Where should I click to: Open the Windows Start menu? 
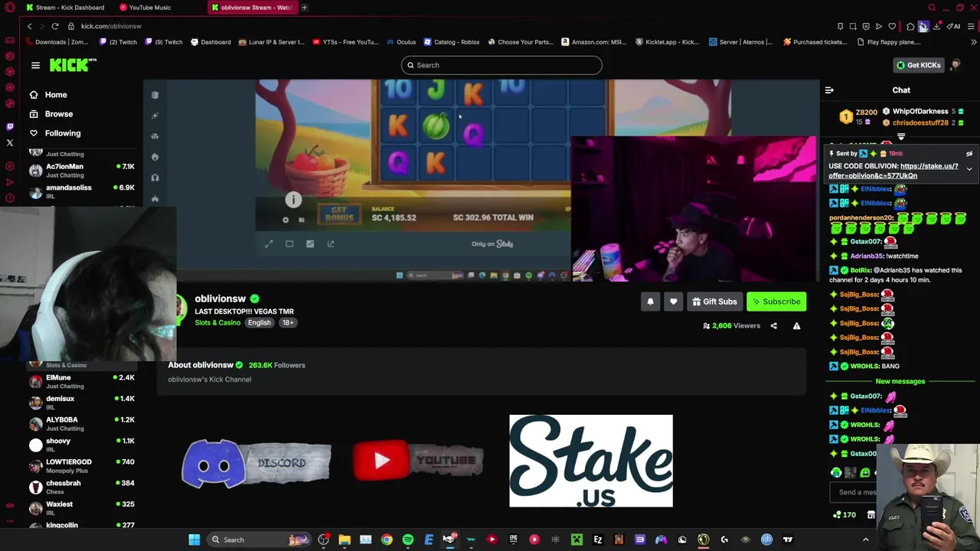tap(194, 540)
